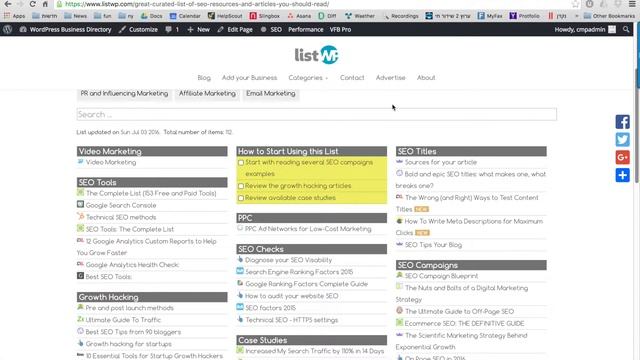
Task: Open more share options plus icon
Action: (622, 175)
